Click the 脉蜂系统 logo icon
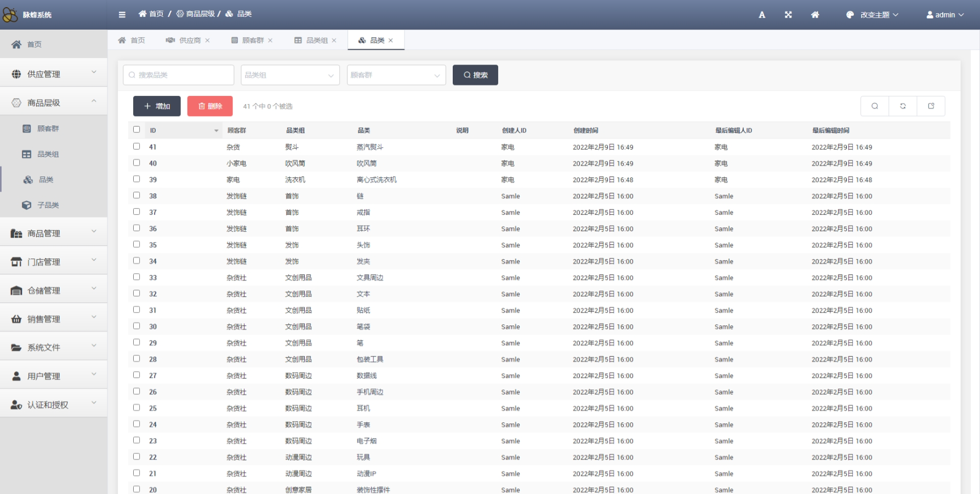Screen dimensions: 980x494 click(10, 15)
